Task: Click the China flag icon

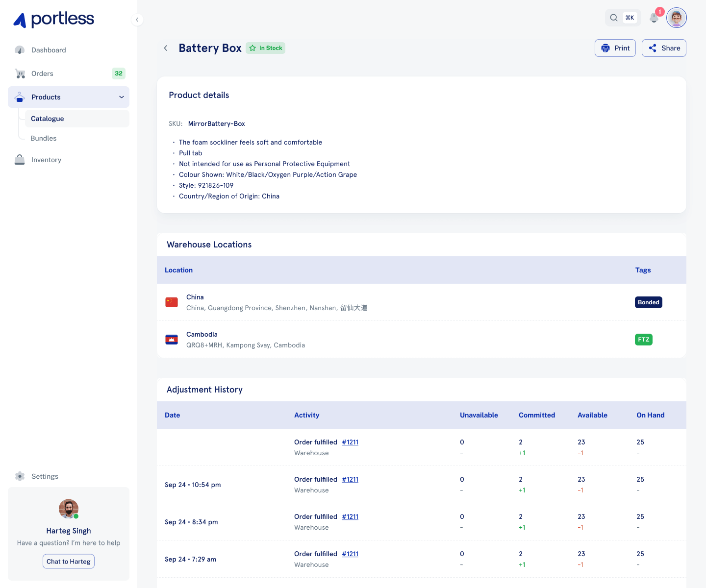Action: 172,302
